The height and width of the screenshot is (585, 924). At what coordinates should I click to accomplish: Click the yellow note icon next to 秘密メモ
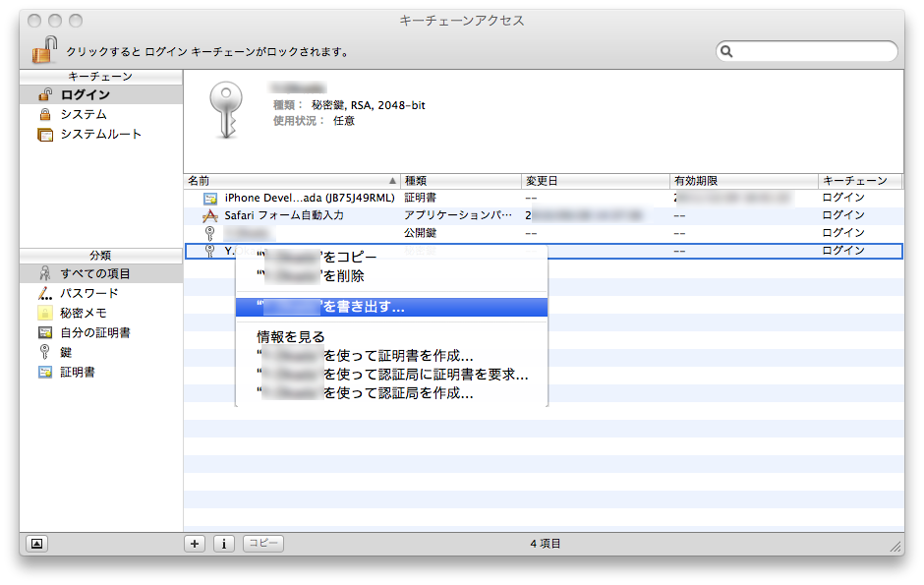[x=45, y=313]
